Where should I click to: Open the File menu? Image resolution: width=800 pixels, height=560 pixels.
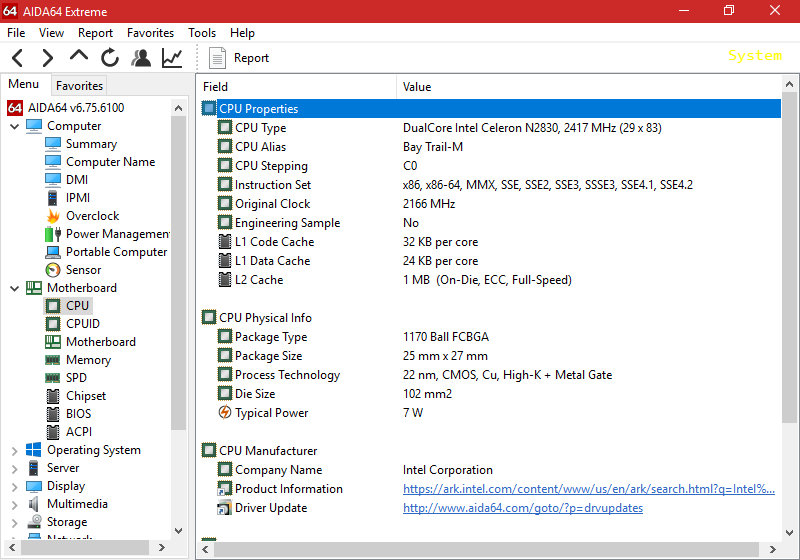coord(16,33)
